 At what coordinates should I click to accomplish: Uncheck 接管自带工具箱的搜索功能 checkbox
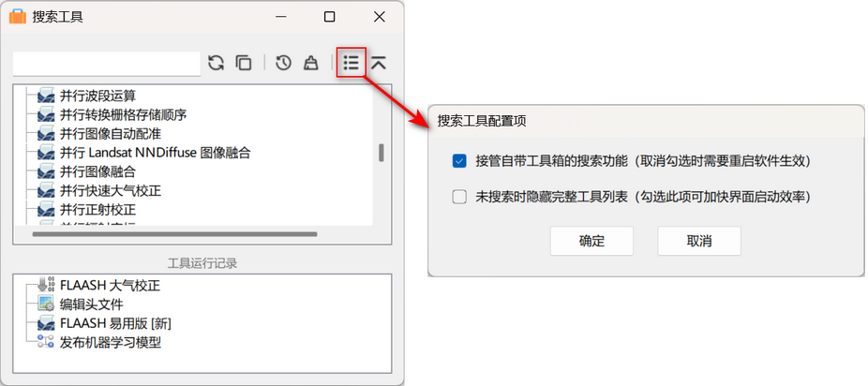[459, 161]
